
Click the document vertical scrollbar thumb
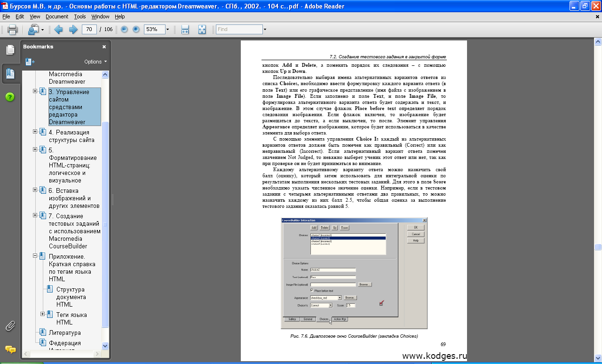click(598, 247)
